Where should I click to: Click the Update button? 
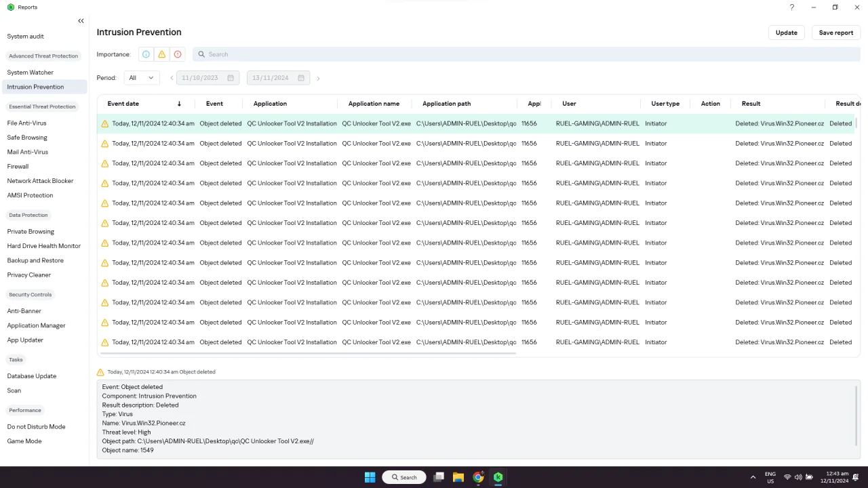click(787, 33)
